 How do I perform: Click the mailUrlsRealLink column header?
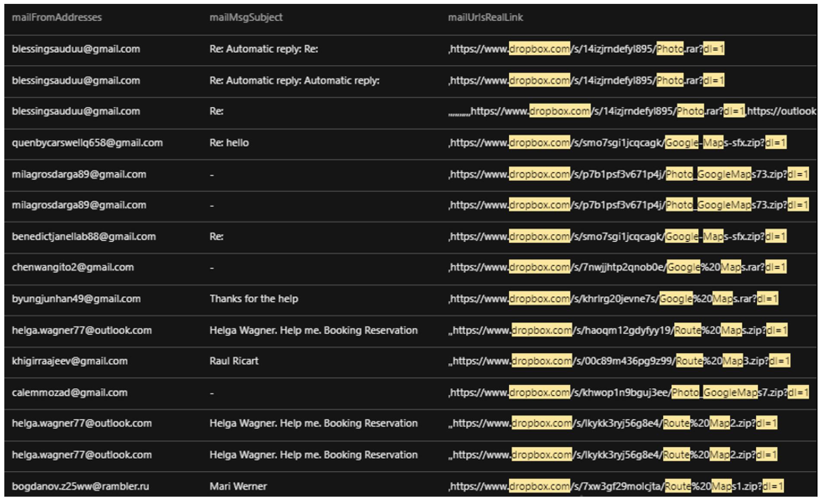pyautogui.click(x=485, y=18)
